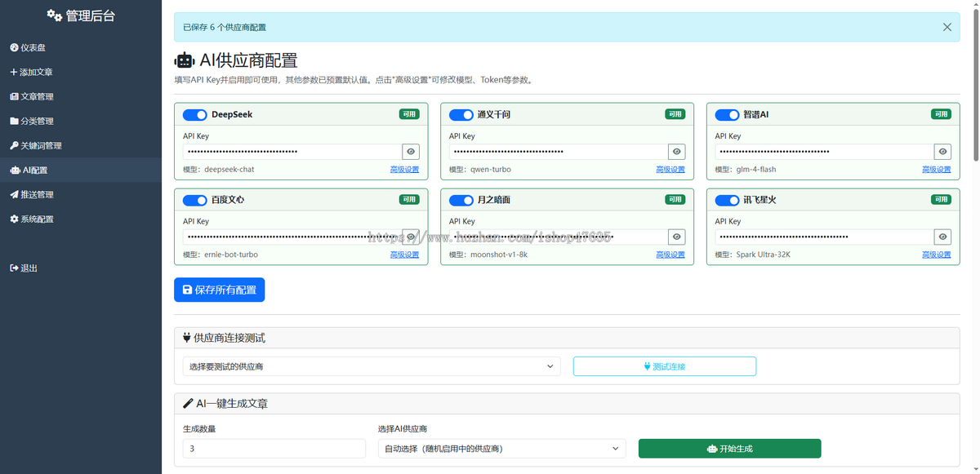Open 仪表盘 in the sidebar
980x474 pixels.
pos(81,47)
